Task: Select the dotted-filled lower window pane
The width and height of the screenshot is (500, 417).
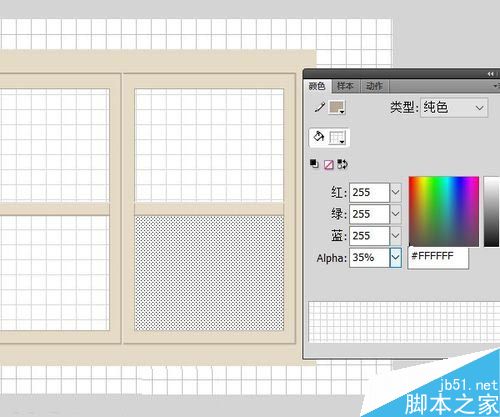Action: [x=209, y=273]
